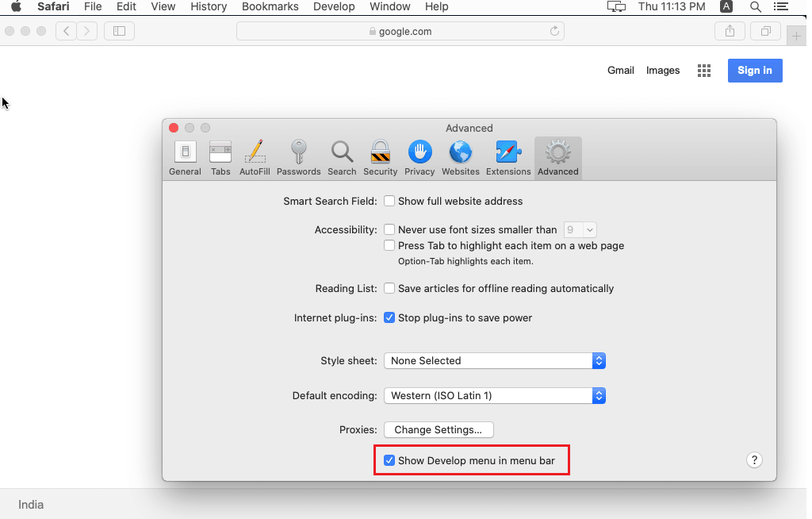The image size is (812, 519).
Task: Go back with Safari's back arrow
Action: (x=67, y=31)
